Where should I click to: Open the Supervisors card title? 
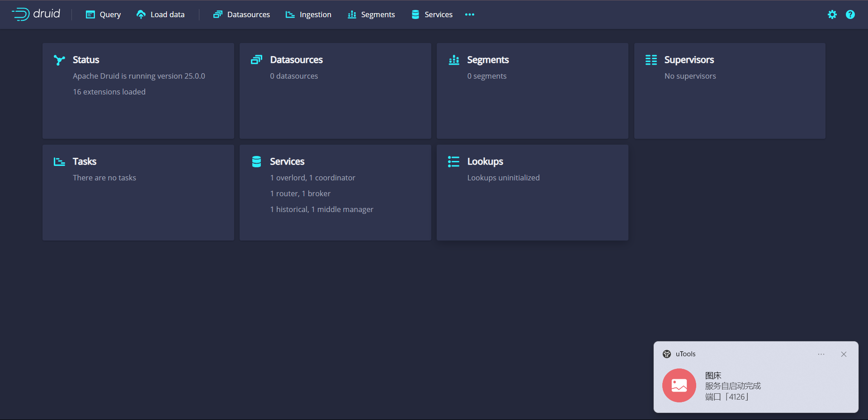[x=689, y=60]
